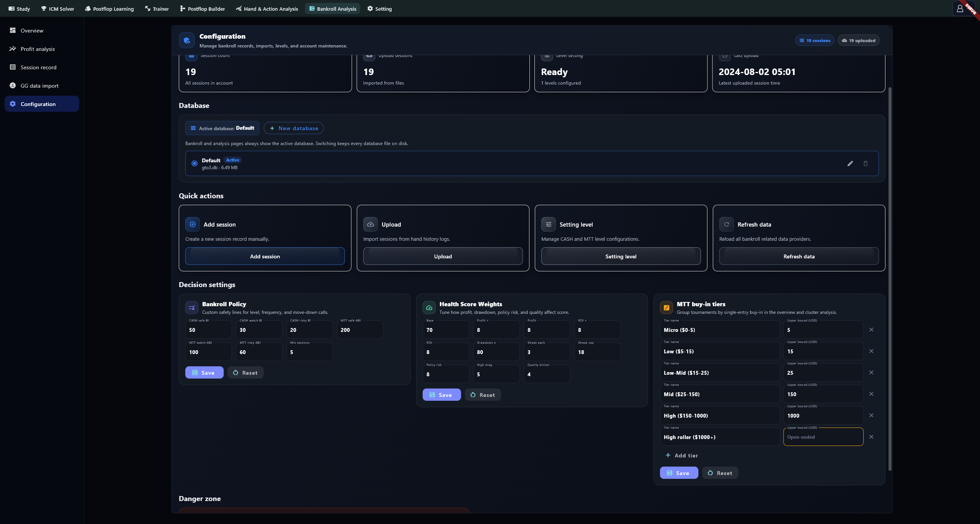Click the Open-ended upper bound field

(823, 437)
